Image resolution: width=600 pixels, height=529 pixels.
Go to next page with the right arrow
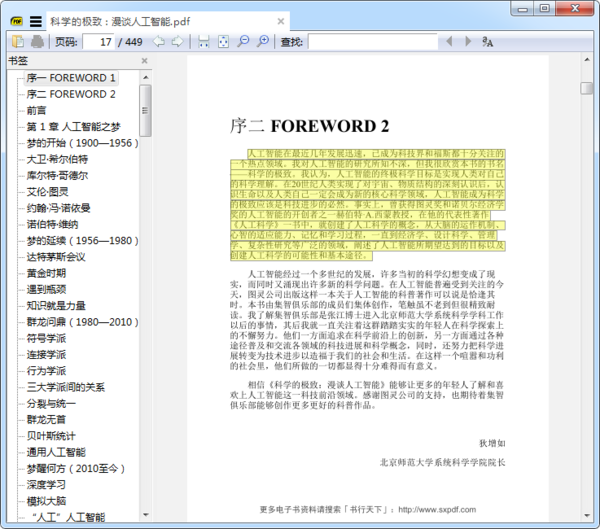(x=177, y=41)
